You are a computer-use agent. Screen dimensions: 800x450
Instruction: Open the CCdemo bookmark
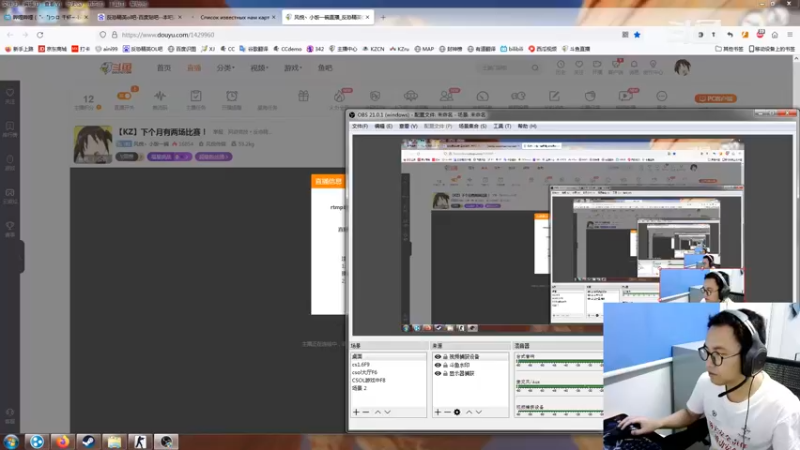(x=287, y=49)
